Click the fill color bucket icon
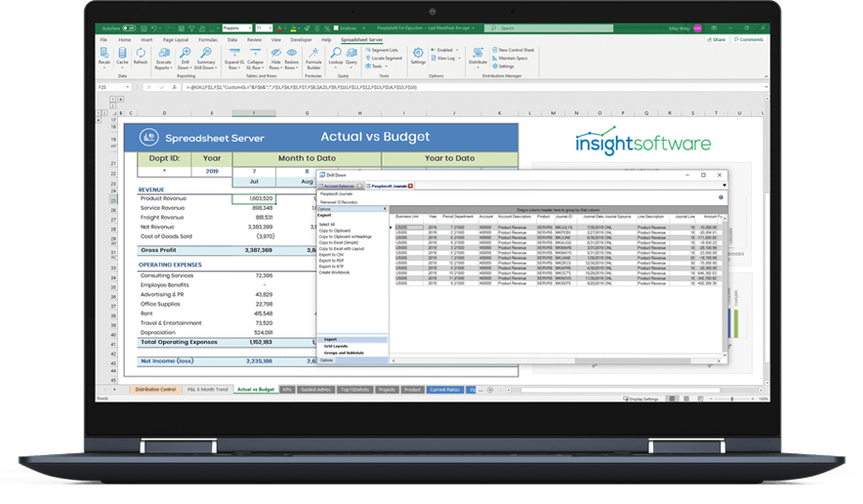Image resolution: width=863 pixels, height=504 pixels. click(x=292, y=28)
